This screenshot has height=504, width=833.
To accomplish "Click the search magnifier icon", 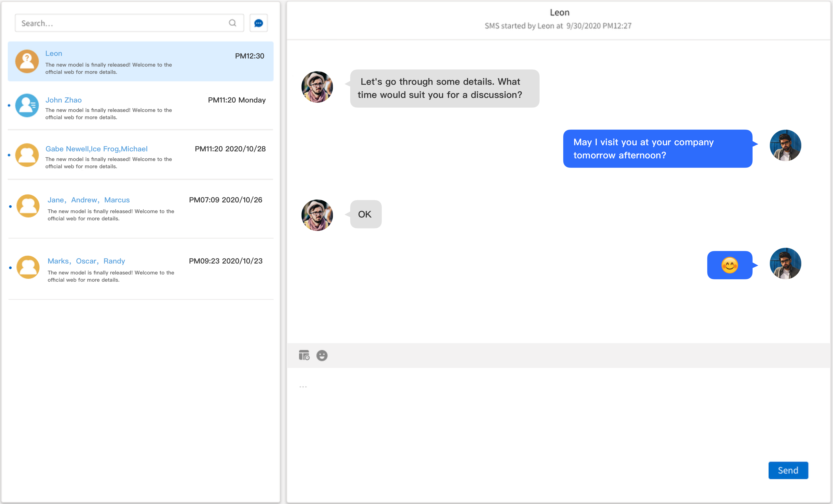I will click(232, 23).
